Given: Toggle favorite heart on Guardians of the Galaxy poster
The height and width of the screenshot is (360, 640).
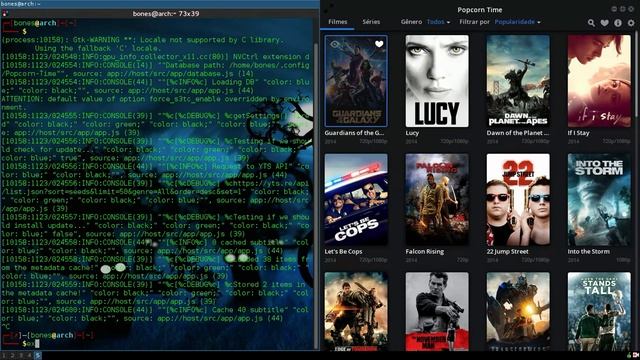Looking at the screenshot, I should point(379,44).
